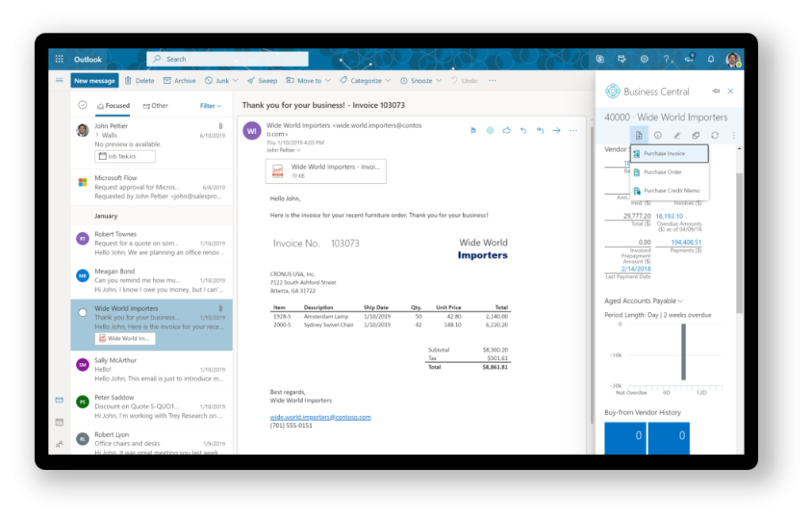This screenshot has height=520, width=812.
Task: Click the pencil edit icon for the vendor
Action: tap(676, 136)
